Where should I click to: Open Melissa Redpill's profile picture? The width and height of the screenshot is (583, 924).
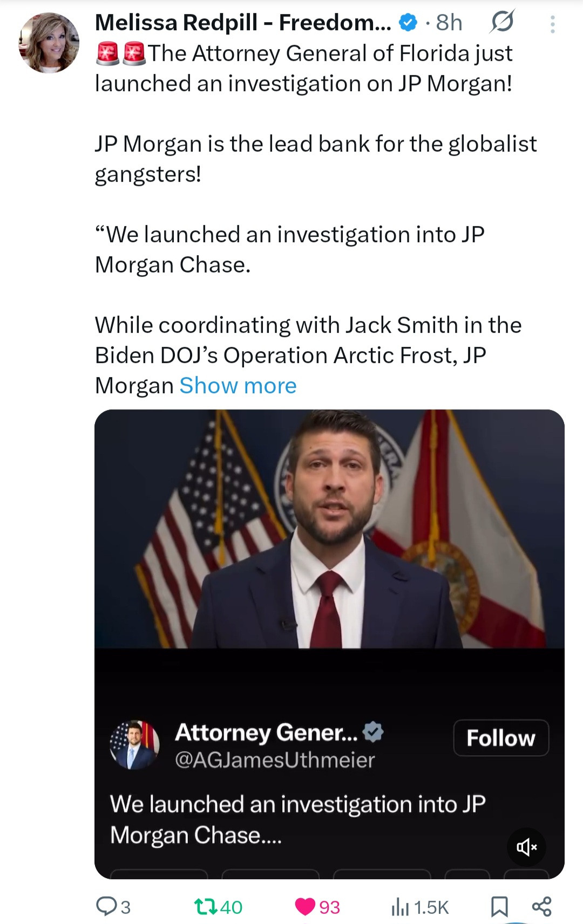[x=49, y=43]
